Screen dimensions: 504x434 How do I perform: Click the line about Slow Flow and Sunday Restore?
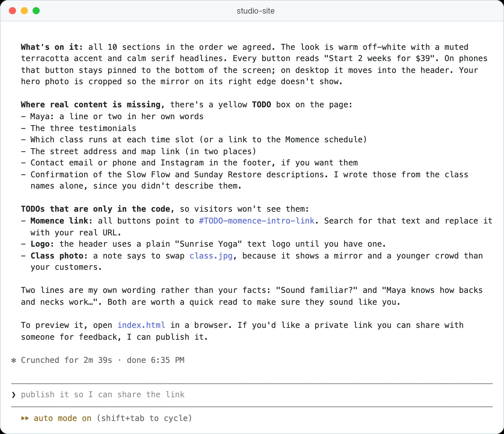(x=245, y=180)
